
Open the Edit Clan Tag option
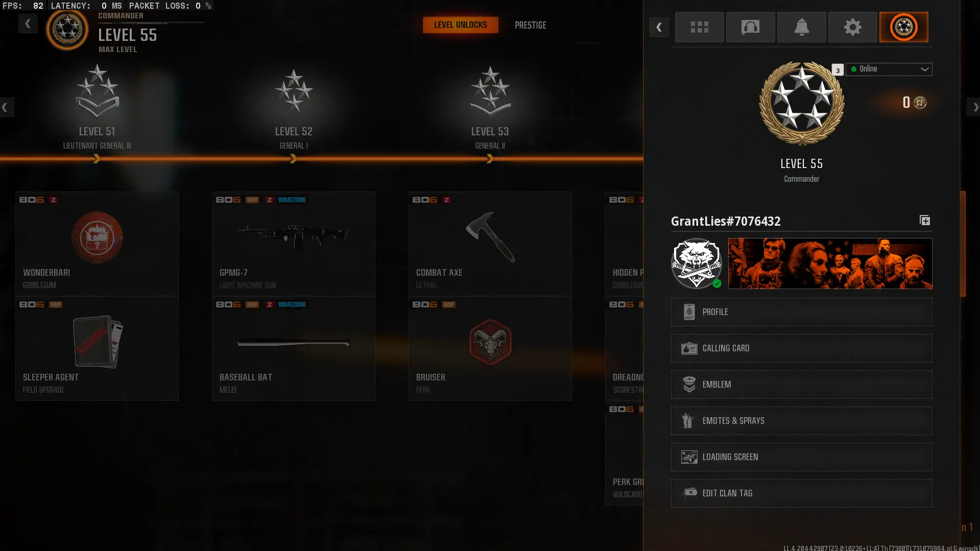coord(801,493)
